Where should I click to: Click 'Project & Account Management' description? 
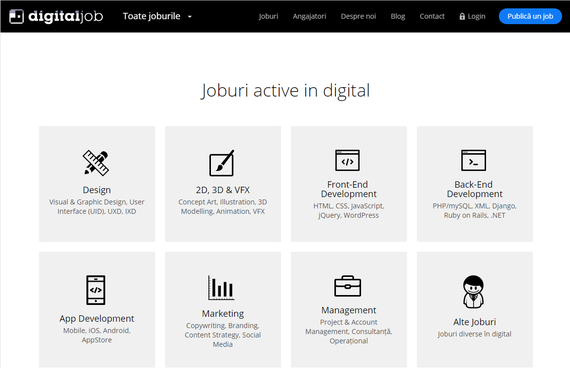click(x=349, y=332)
